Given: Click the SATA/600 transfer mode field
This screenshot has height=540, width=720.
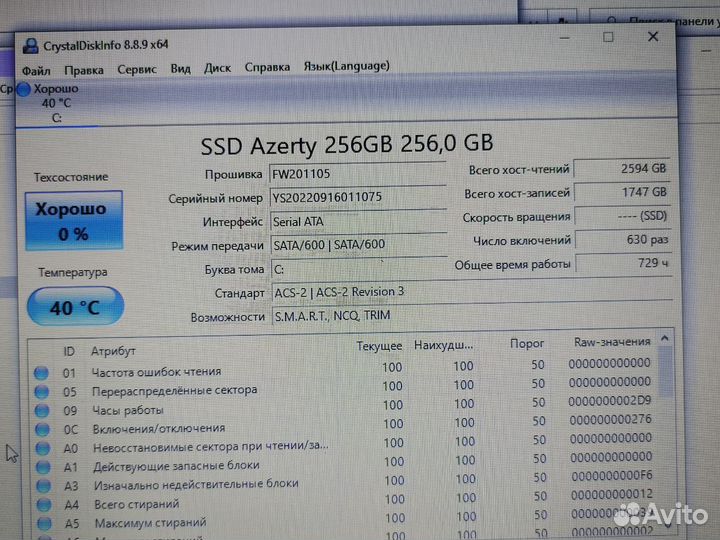Looking at the screenshot, I should pyautogui.click(x=359, y=245).
